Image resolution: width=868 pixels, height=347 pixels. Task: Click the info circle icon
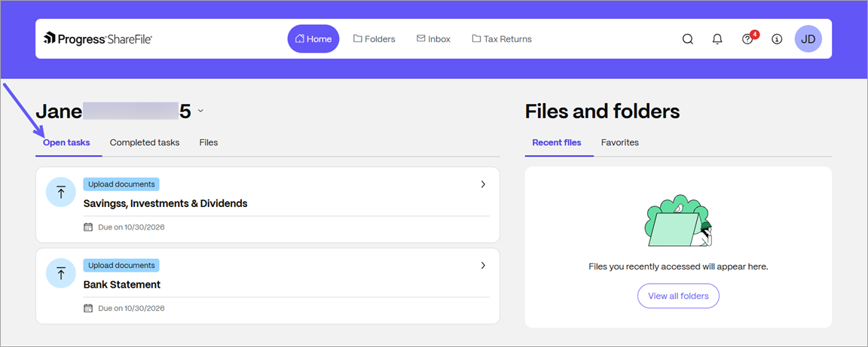tap(778, 38)
